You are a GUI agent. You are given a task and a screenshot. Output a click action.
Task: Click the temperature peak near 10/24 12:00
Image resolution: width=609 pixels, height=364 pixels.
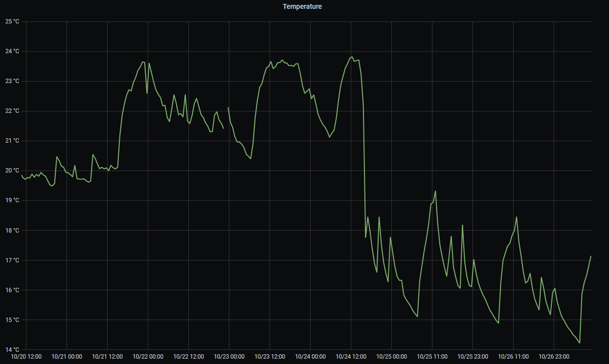352,57
